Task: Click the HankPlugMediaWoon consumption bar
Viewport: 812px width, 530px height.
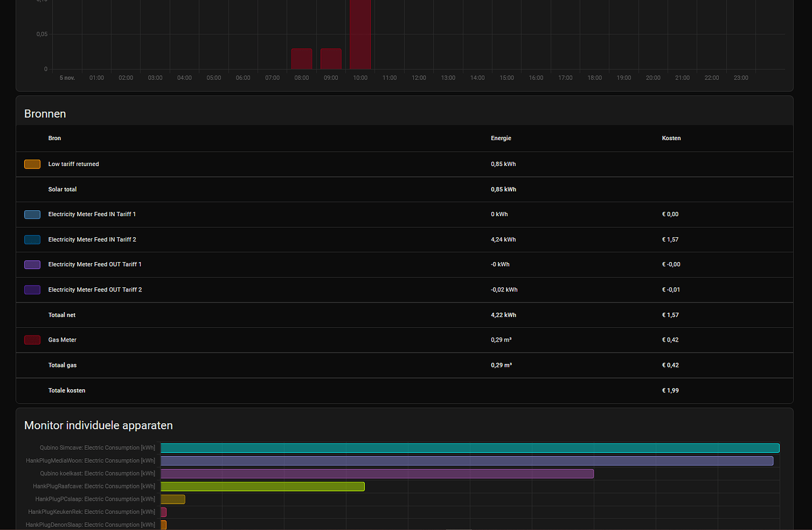Action: (467, 461)
